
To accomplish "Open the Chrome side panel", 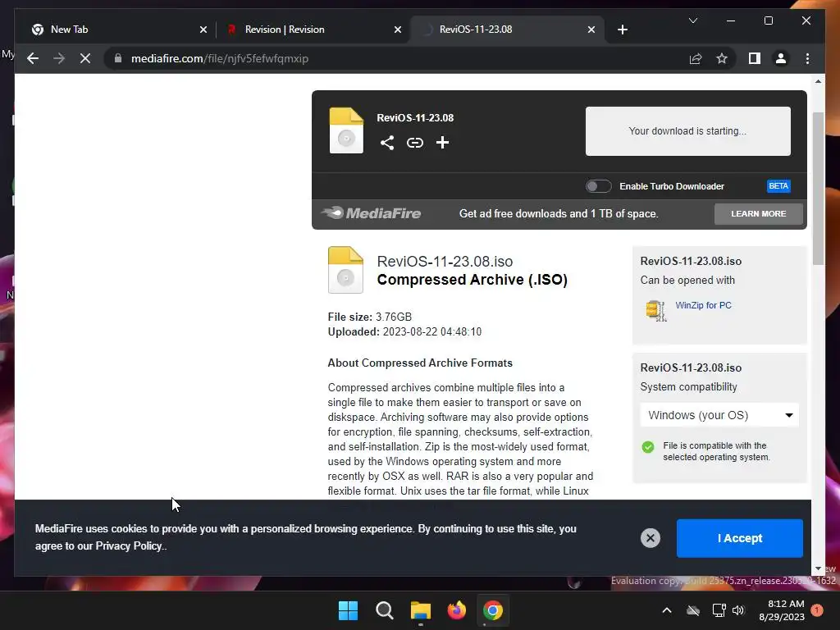I will pos(755,58).
